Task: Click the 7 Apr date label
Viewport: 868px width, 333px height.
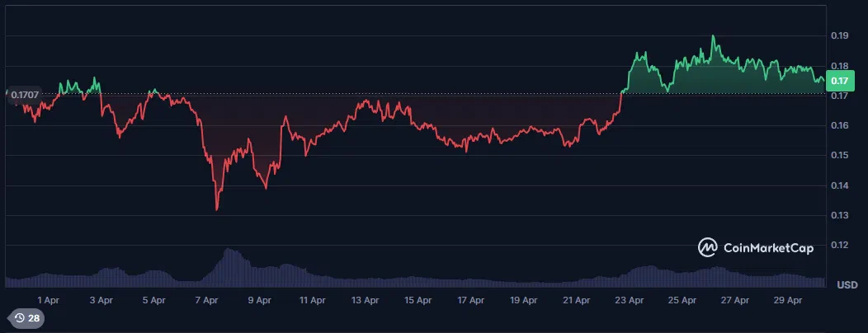Action: [x=206, y=300]
